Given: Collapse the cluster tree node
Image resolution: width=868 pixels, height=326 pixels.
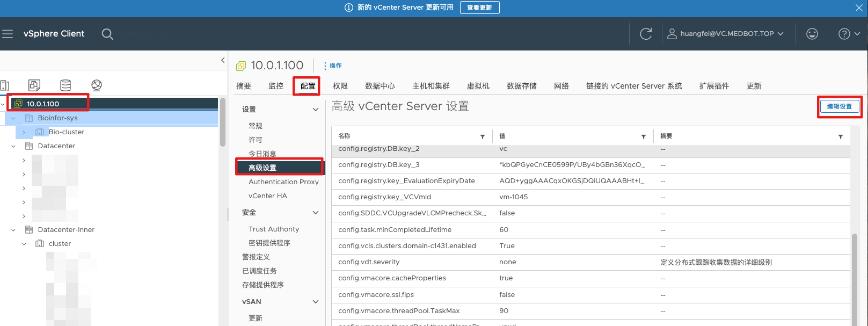Looking at the screenshot, I should [24, 244].
